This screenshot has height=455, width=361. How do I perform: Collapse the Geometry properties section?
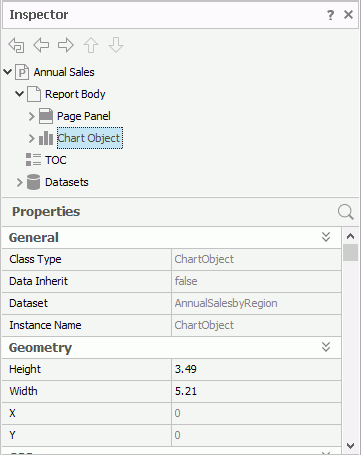[x=326, y=347]
